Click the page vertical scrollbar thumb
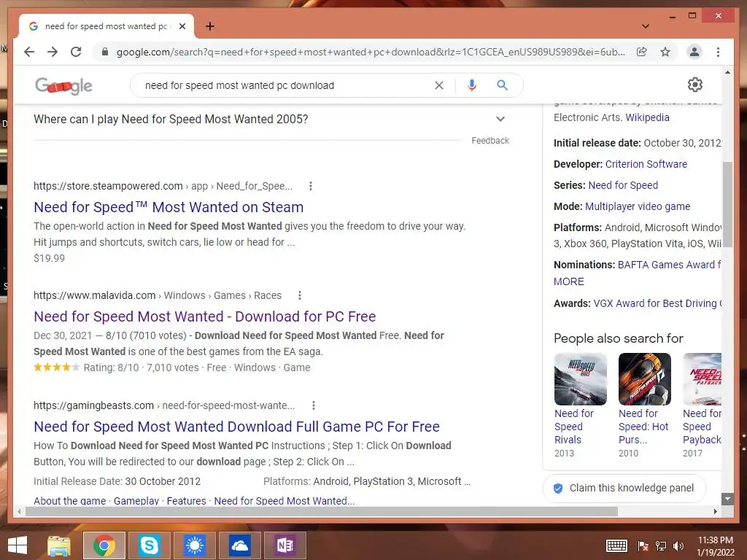This screenshot has width=747, height=560. coord(727,204)
